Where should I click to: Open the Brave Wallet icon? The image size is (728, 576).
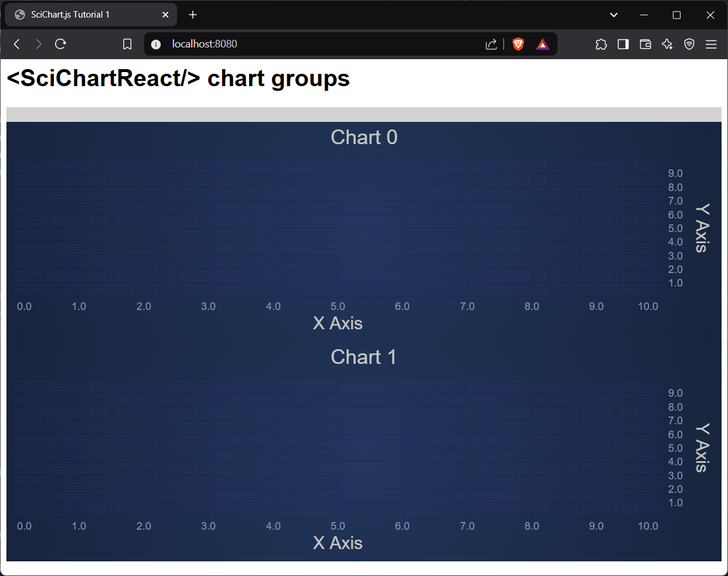coord(645,44)
